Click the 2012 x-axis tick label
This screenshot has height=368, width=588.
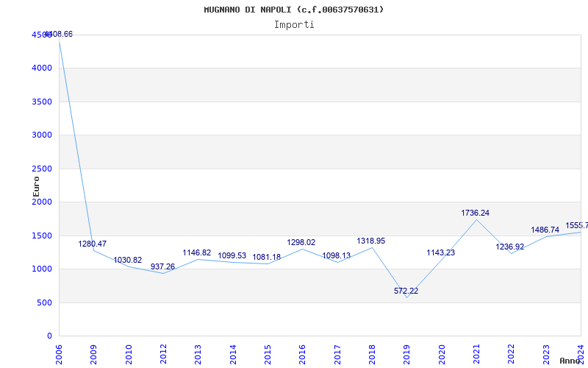[x=163, y=355]
